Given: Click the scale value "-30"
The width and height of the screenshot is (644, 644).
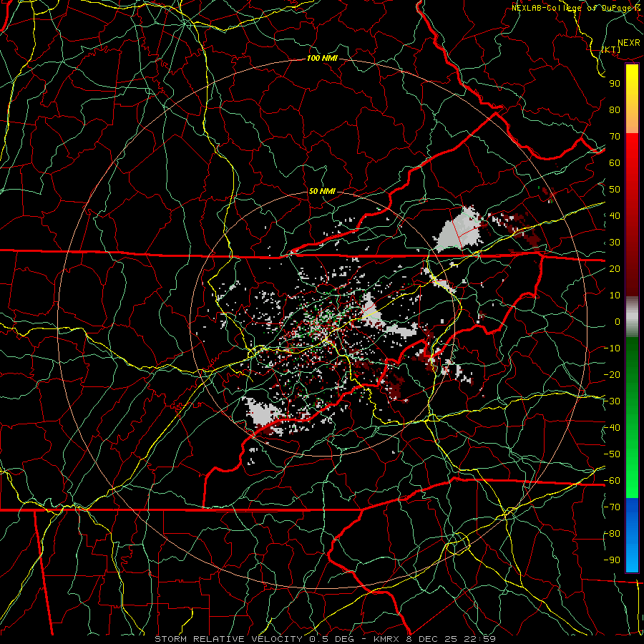Looking at the screenshot, I should (x=612, y=401).
